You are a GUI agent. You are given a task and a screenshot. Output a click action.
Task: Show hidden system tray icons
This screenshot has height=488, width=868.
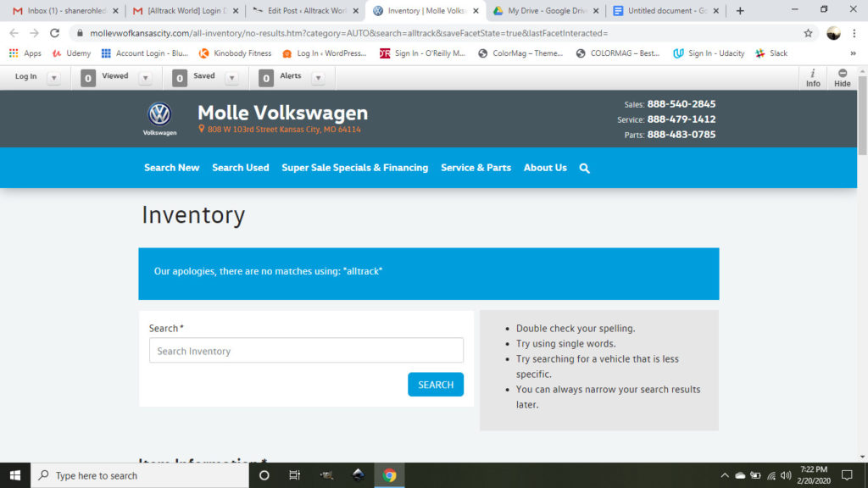coord(725,475)
